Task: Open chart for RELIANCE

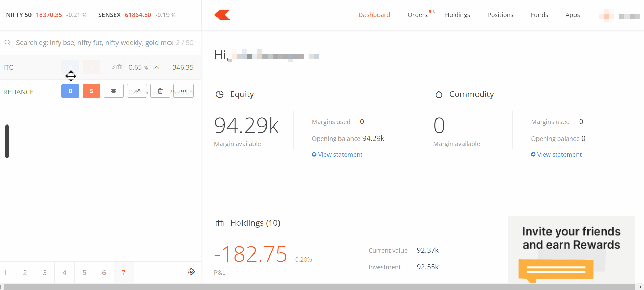Action: click(137, 91)
